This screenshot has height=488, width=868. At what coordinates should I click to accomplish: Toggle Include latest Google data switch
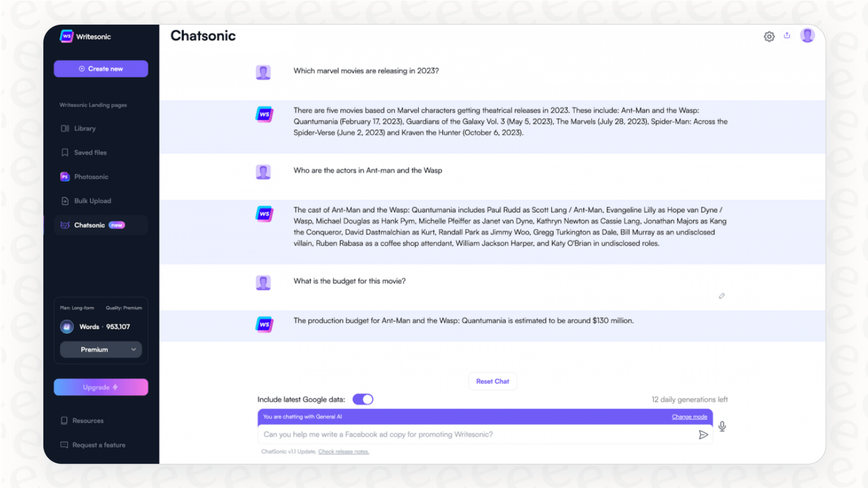click(x=363, y=400)
